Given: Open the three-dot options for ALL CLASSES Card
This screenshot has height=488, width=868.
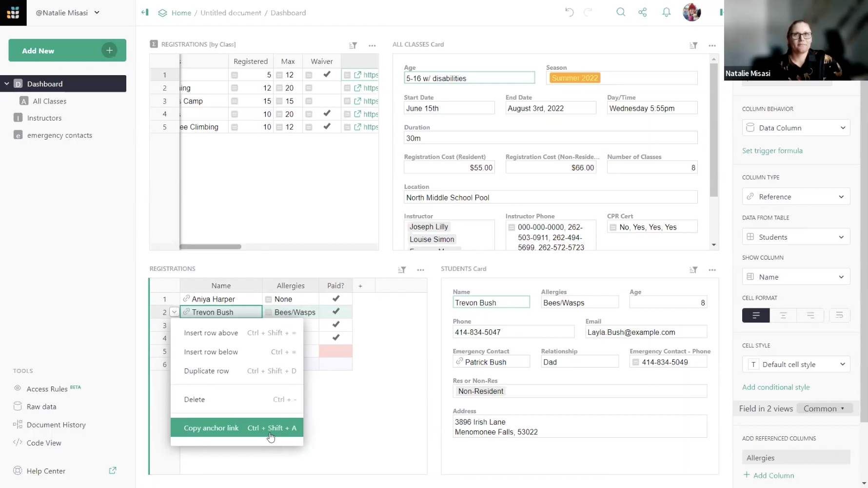Looking at the screenshot, I should (x=712, y=45).
